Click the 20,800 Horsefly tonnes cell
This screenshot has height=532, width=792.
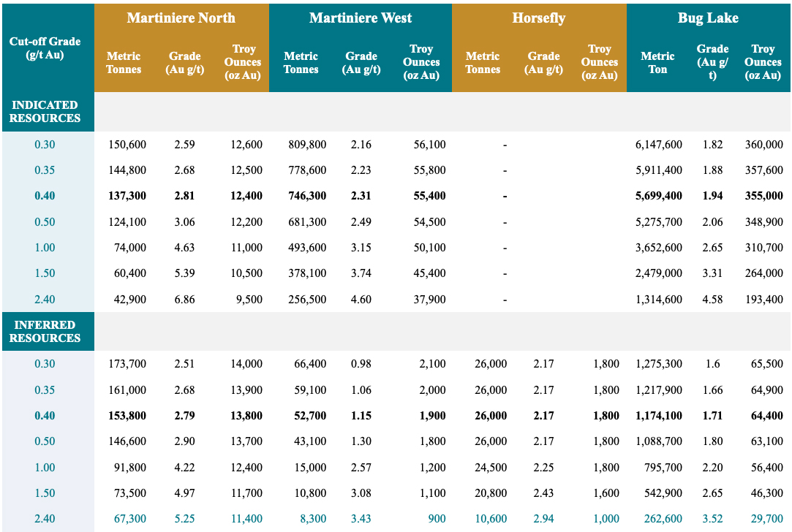pos(491,493)
